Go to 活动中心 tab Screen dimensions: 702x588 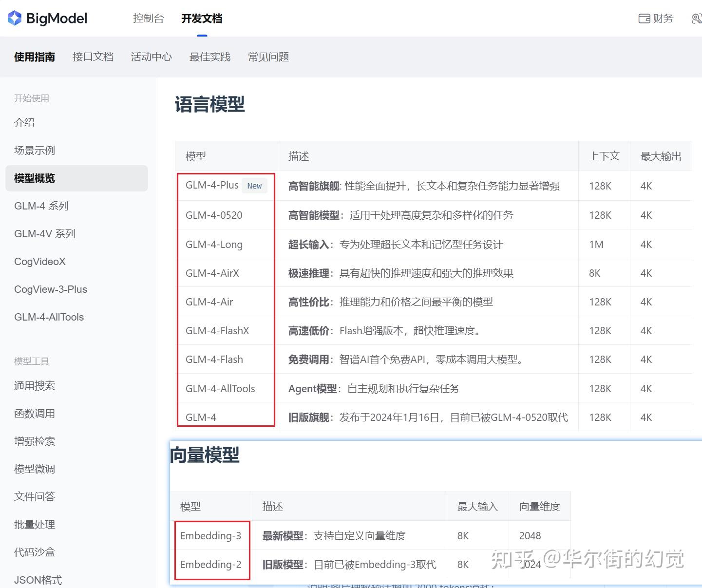click(x=152, y=57)
